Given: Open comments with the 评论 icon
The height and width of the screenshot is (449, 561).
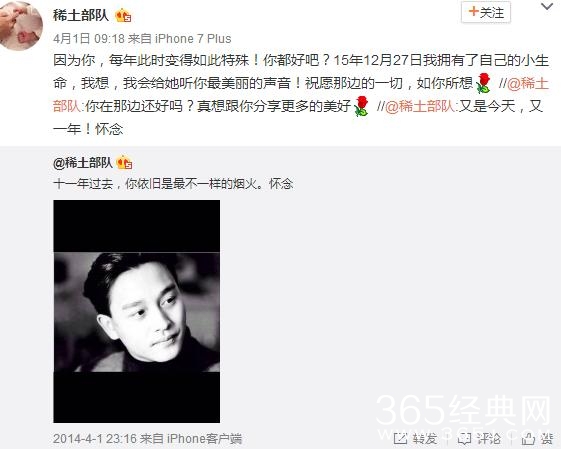Looking at the screenshot, I should 479,438.
